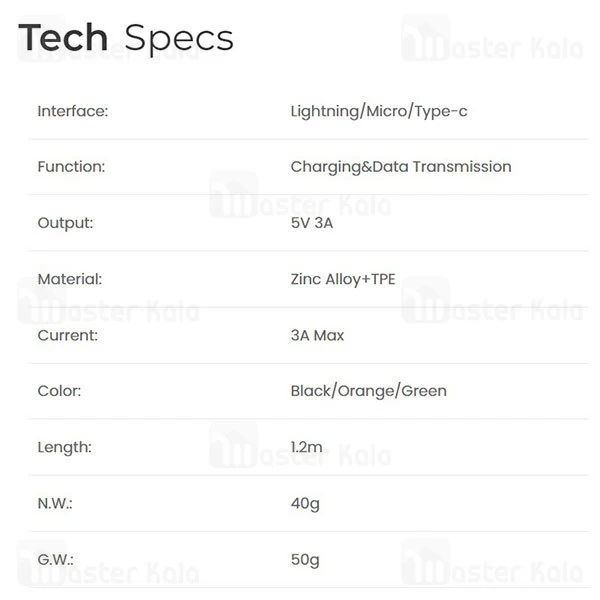Click the Zinc Alloy+TPE value
This screenshot has height=600, width=600.
tap(343, 279)
